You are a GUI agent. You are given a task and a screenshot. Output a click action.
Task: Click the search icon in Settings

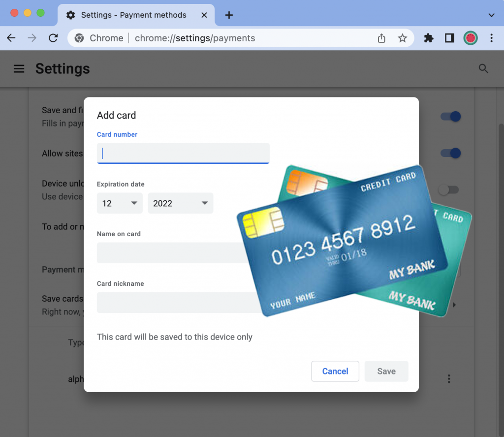click(x=483, y=69)
